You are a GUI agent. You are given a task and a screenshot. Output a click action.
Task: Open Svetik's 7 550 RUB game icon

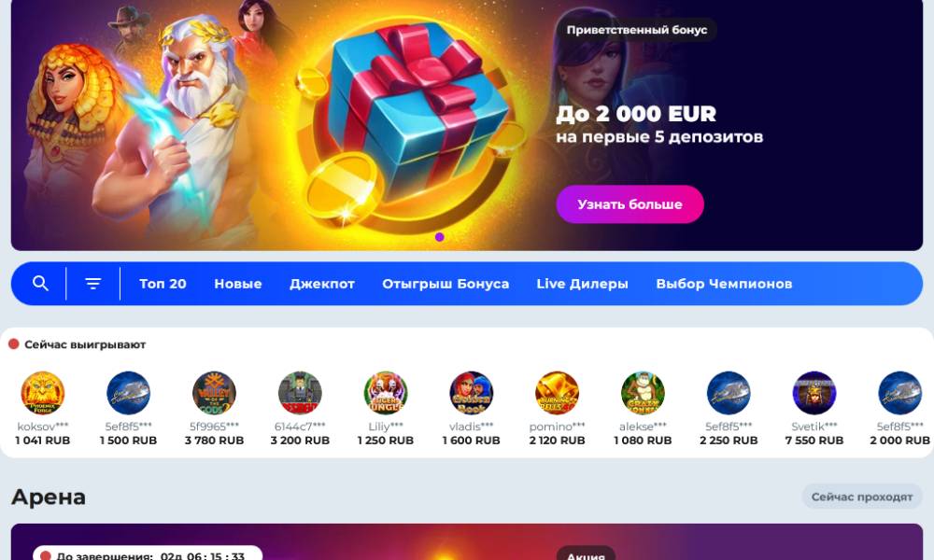click(x=814, y=393)
